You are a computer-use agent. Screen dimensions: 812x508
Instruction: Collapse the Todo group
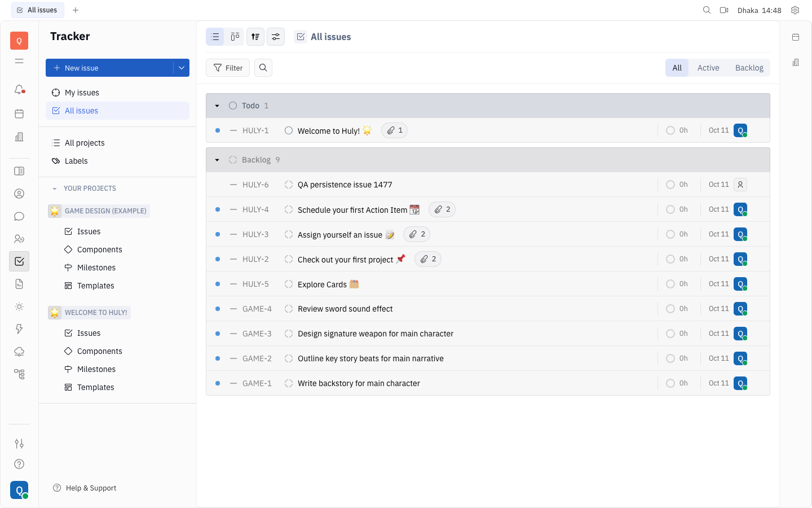coord(217,106)
